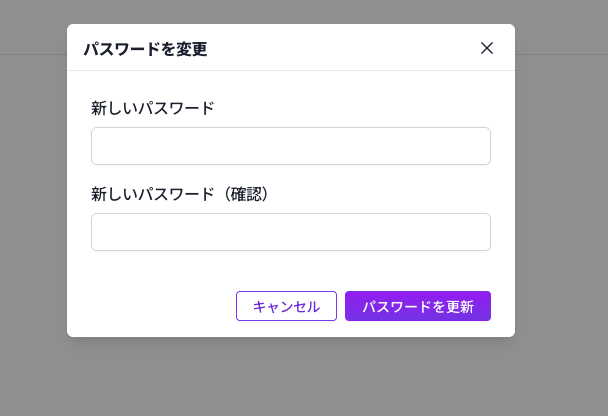Viewport: 608px width, 416px height.
Task: Cancel the password change
Action: [x=286, y=306]
